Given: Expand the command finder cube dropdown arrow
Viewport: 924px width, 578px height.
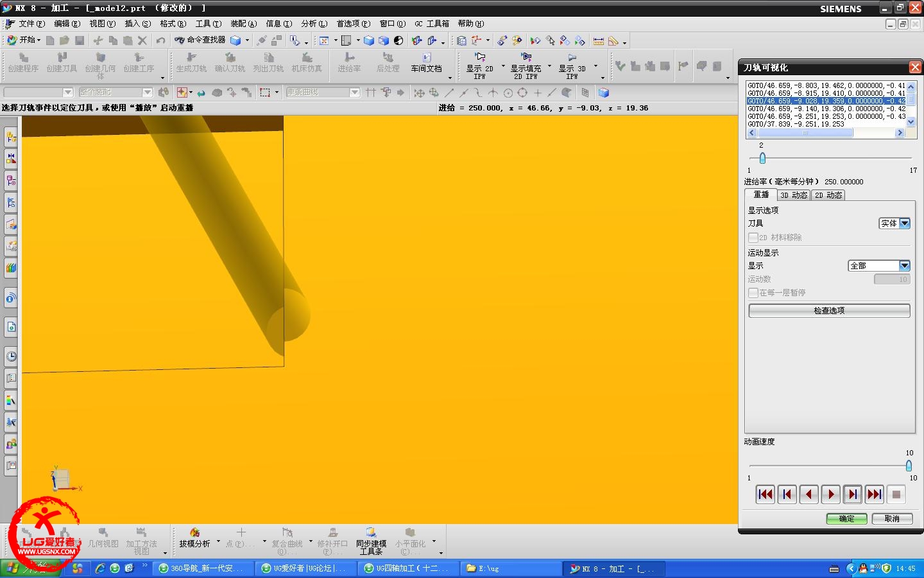Looking at the screenshot, I should click(x=247, y=40).
